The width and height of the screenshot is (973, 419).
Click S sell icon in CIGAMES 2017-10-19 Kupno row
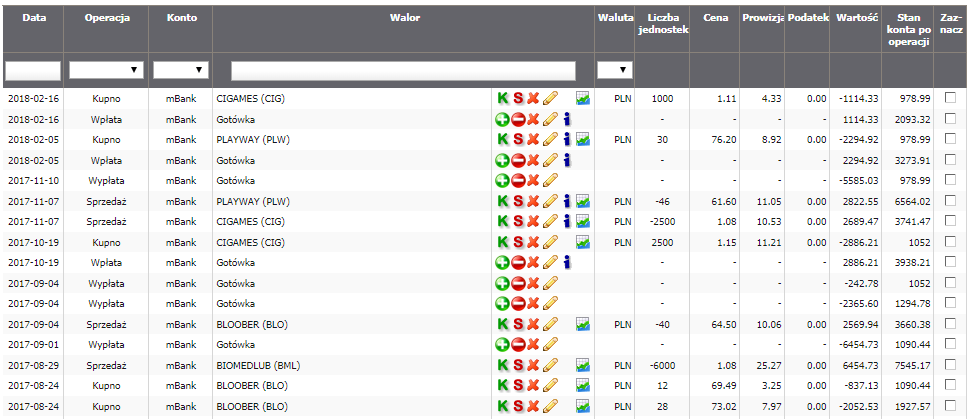point(518,241)
